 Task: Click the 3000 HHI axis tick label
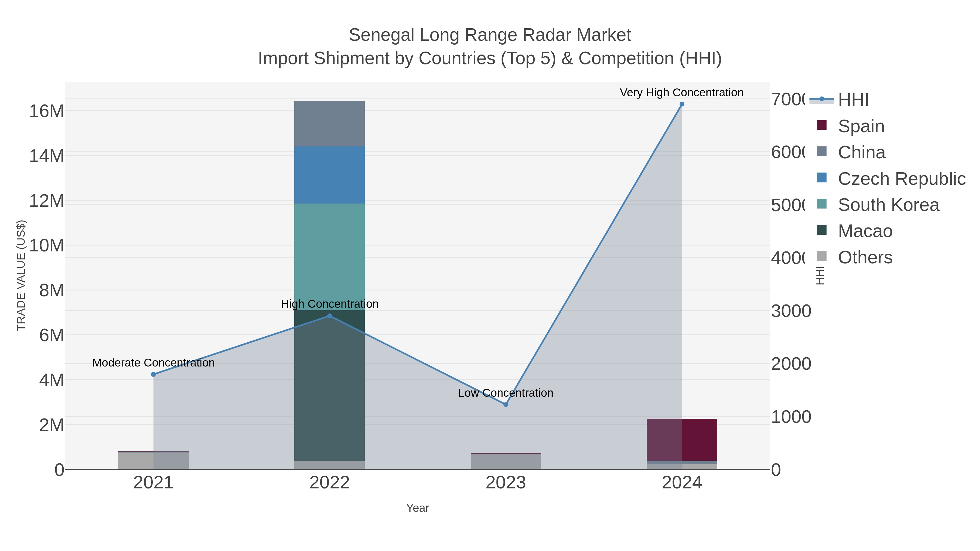click(x=791, y=311)
